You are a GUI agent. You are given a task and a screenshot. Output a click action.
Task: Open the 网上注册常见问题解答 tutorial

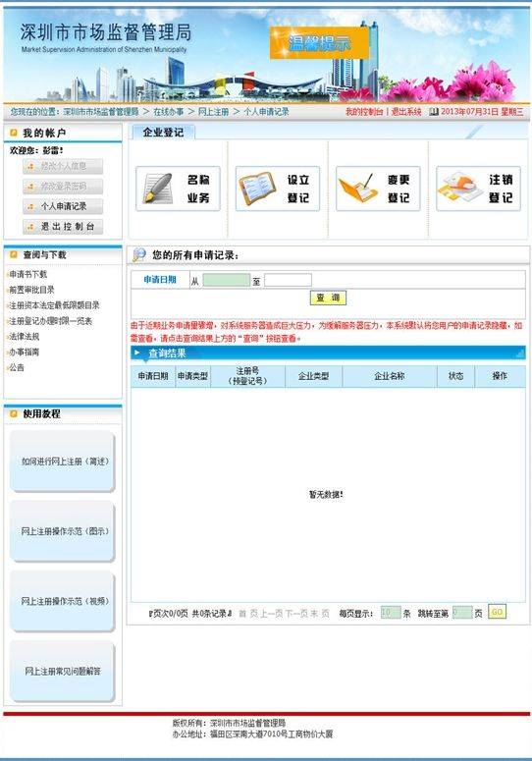tap(63, 672)
